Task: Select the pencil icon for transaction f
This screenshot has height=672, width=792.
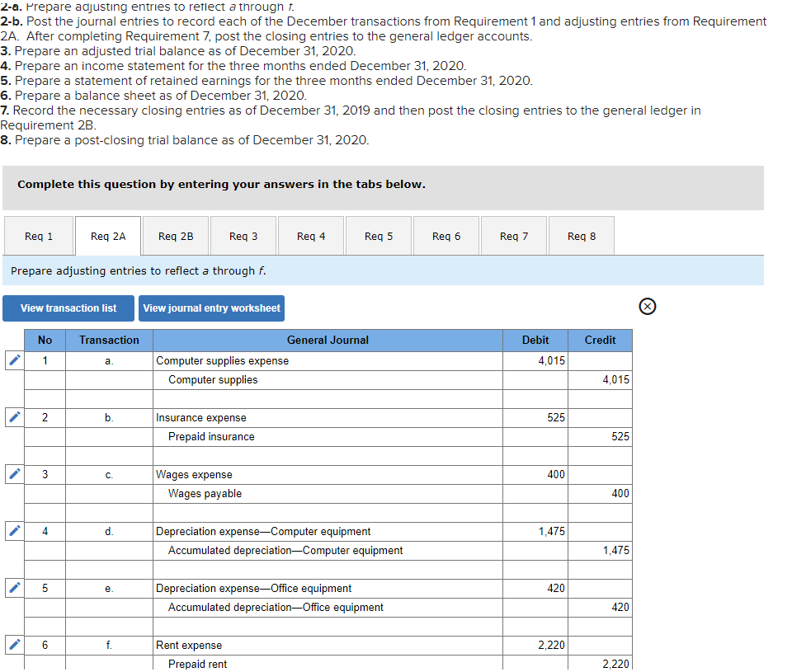Action: click(13, 645)
